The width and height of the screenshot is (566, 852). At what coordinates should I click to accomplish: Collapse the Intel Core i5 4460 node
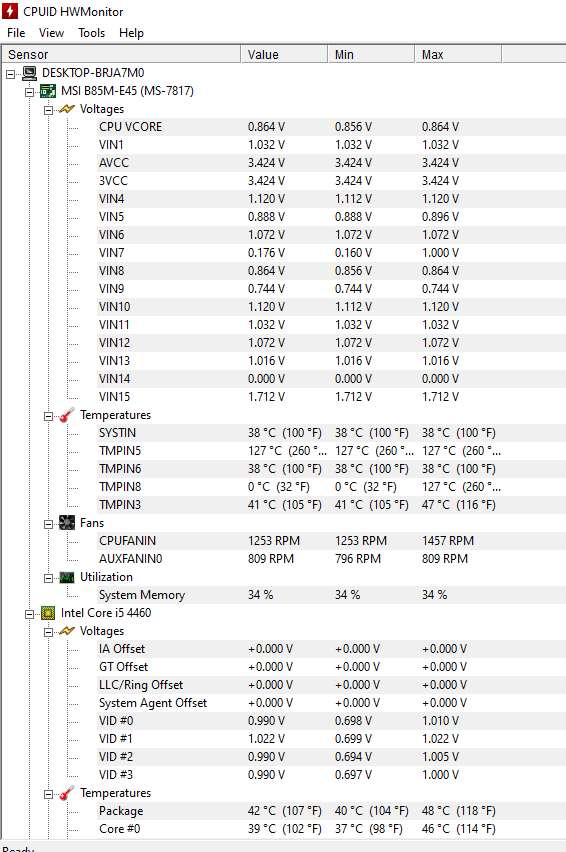point(29,614)
